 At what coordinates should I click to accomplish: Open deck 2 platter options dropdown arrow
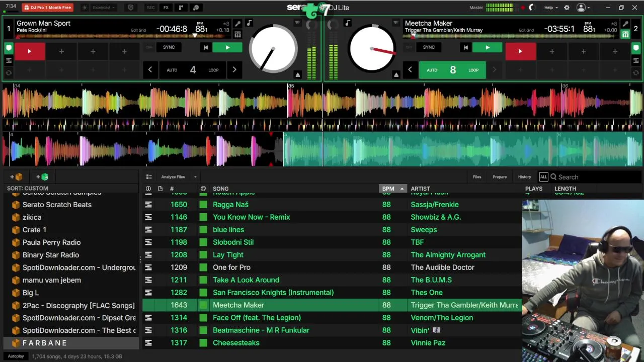(x=396, y=23)
